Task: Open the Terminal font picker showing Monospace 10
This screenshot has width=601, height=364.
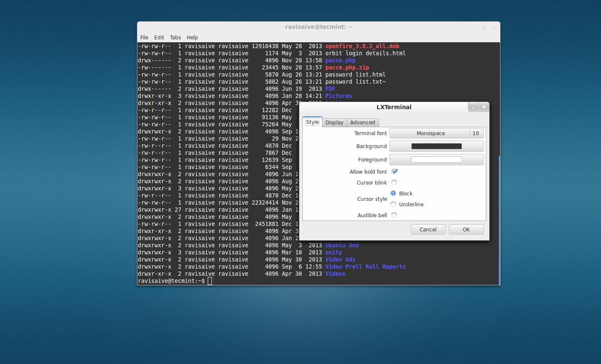Action: 436,133
